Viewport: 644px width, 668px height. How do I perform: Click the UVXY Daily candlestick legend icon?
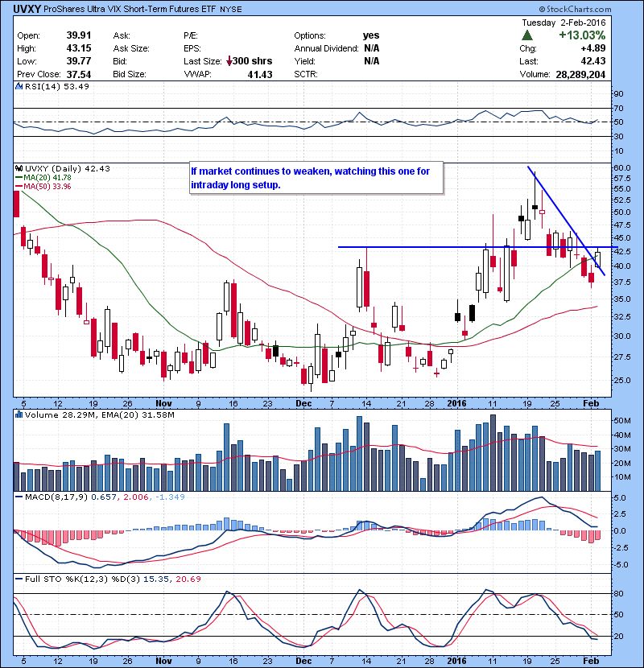[19, 169]
